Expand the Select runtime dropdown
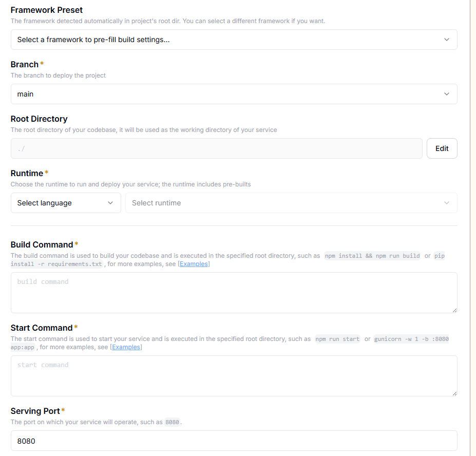The width and height of the screenshot is (476, 456). point(292,203)
